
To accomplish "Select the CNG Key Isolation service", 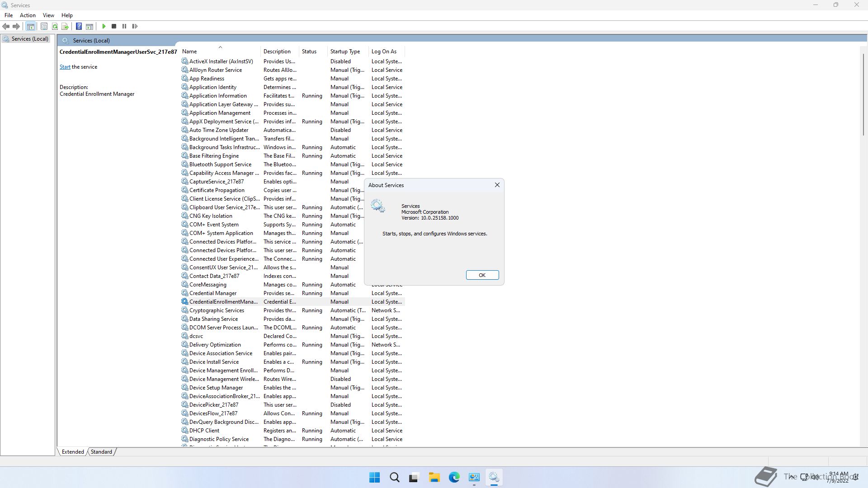I will [x=273, y=216].
